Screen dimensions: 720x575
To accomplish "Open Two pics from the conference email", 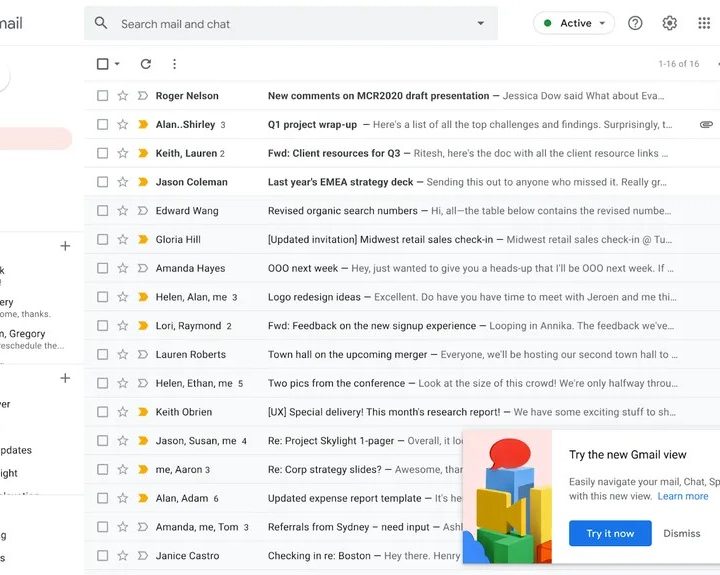I will point(402,383).
